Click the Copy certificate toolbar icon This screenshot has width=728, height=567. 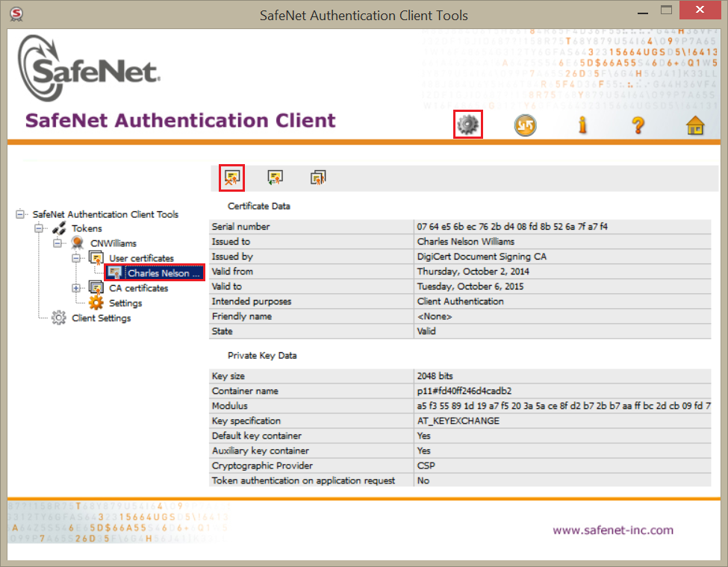(x=318, y=178)
